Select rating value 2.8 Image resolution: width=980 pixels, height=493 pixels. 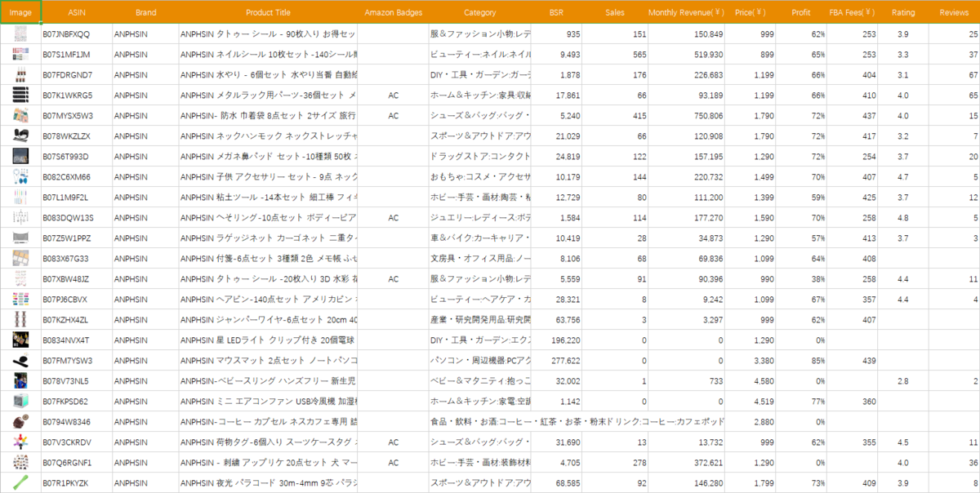[903, 381]
